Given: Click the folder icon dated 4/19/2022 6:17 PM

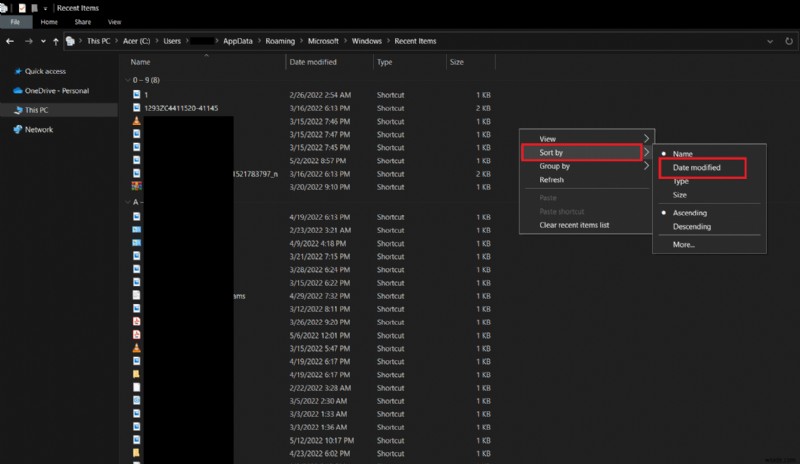Looking at the screenshot, I should pyautogui.click(x=137, y=374).
